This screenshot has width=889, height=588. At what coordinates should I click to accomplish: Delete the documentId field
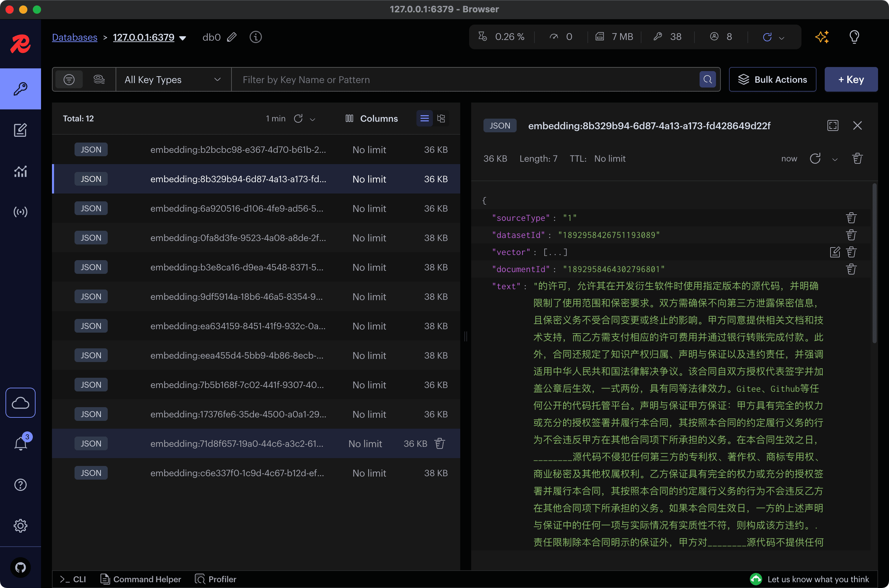(851, 269)
